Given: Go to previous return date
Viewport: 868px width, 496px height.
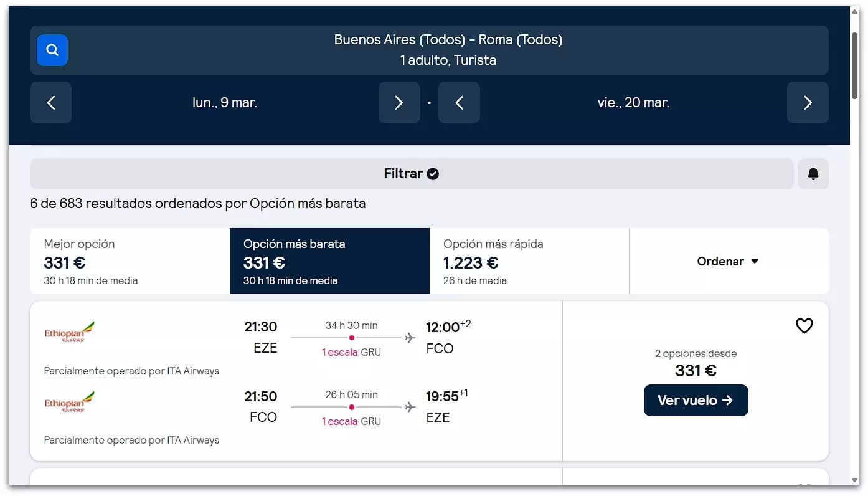Looking at the screenshot, I should 459,103.
